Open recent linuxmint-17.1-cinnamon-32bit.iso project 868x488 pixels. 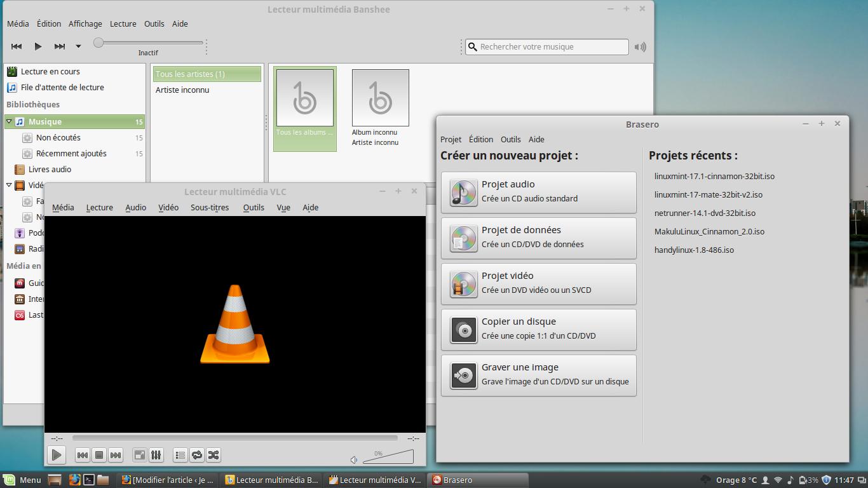pyautogui.click(x=714, y=176)
